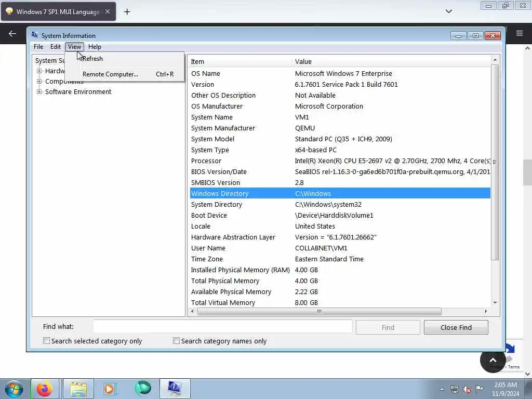Select System Information taskbar icon
This screenshot has width=532, height=399.
tap(175, 389)
